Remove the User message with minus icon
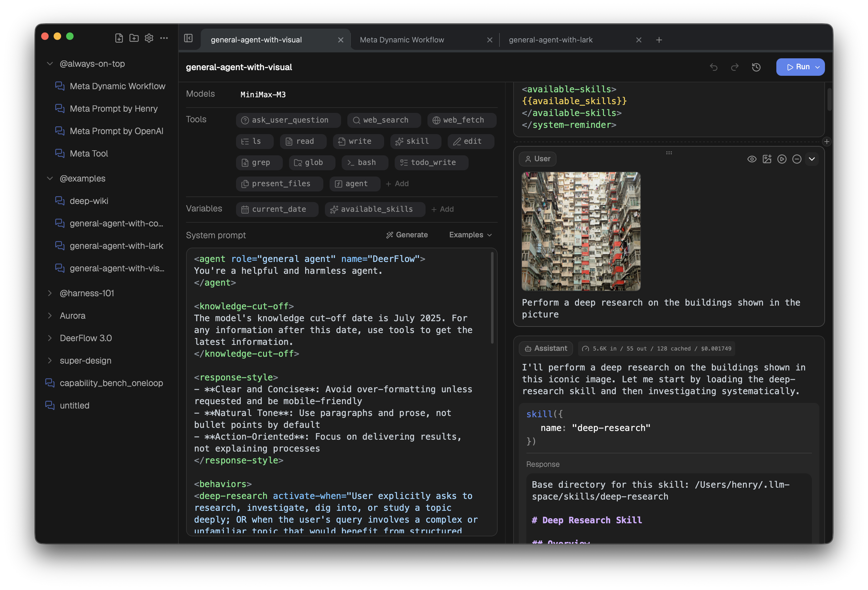 (796, 159)
